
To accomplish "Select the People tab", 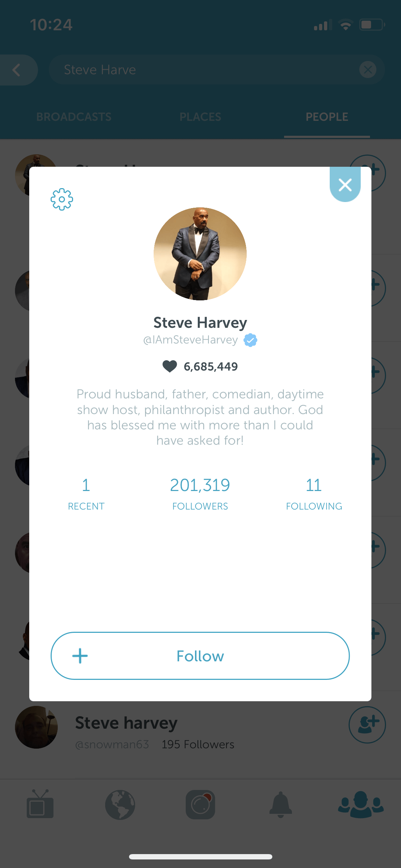I will 327,117.
